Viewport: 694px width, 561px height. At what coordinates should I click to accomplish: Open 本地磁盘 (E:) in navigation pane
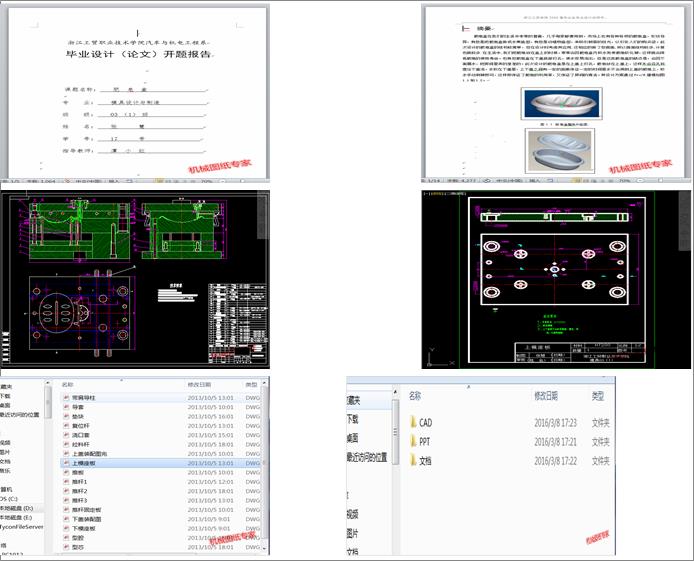[16, 517]
